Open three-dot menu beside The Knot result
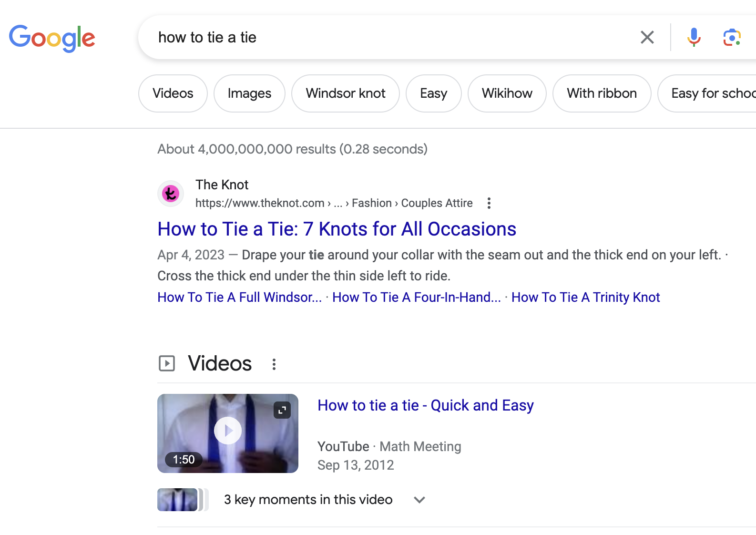 click(x=489, y=203)
